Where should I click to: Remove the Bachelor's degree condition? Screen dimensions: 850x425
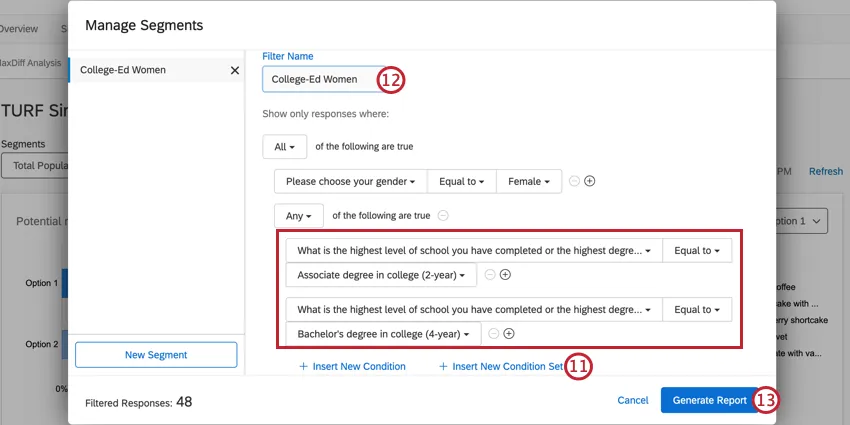tap(494, 333)
